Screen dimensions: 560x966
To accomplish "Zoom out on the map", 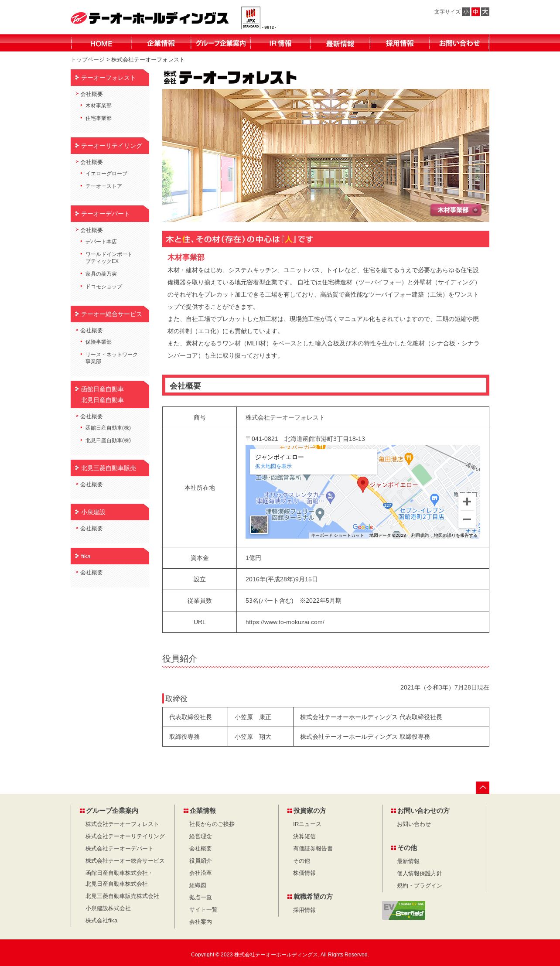I will pyautogui.click(x=467, y=519).
